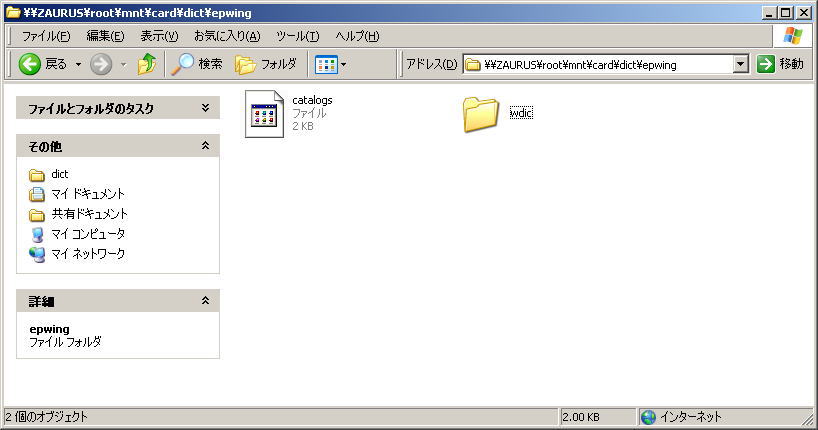
Task: Click the folder icon in address bar
Action: click(x=473, y=65)
